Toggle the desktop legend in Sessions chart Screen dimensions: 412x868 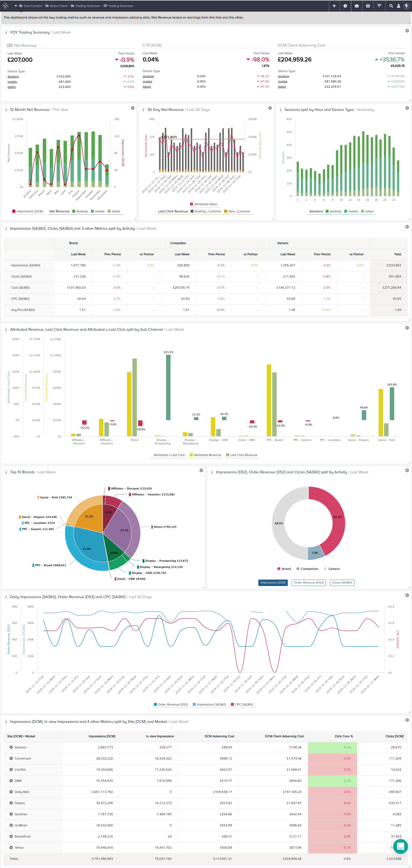coord(334,211)
